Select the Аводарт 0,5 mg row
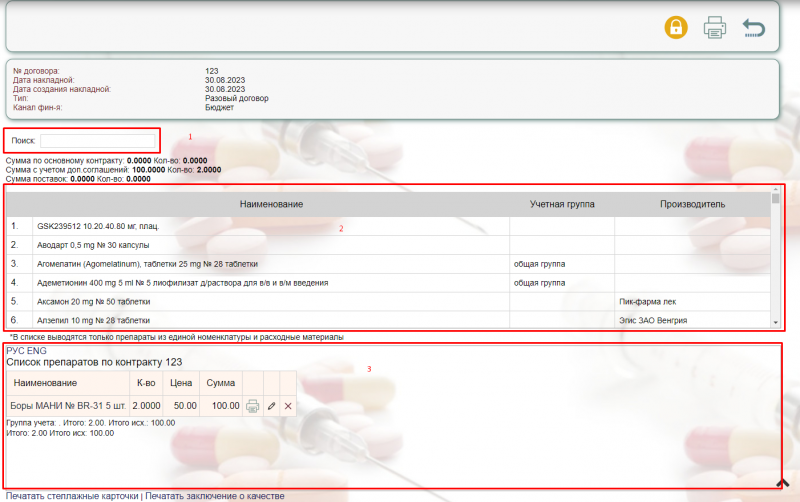The height and width of the screenshot is (502, 800). tap(93, 245)
